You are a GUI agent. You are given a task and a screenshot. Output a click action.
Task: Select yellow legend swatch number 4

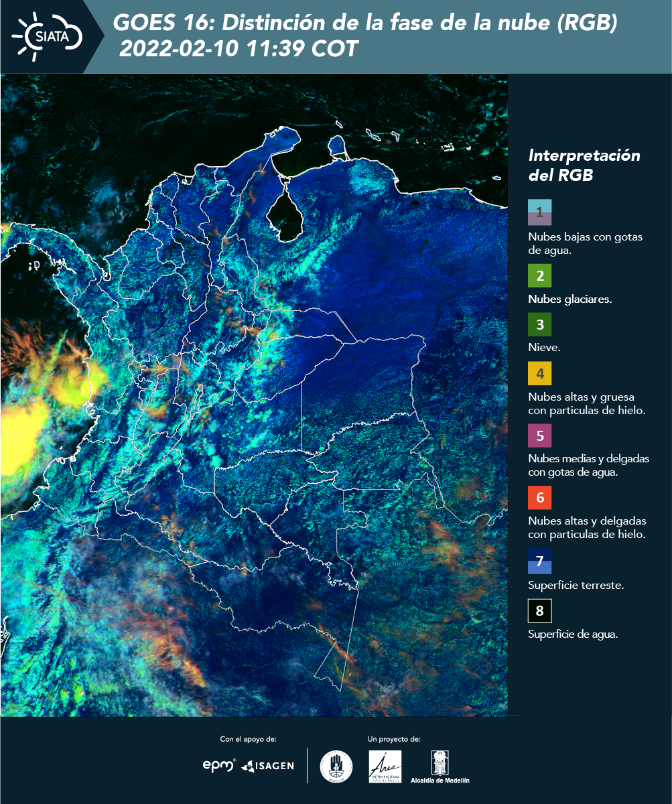[539, 373]
